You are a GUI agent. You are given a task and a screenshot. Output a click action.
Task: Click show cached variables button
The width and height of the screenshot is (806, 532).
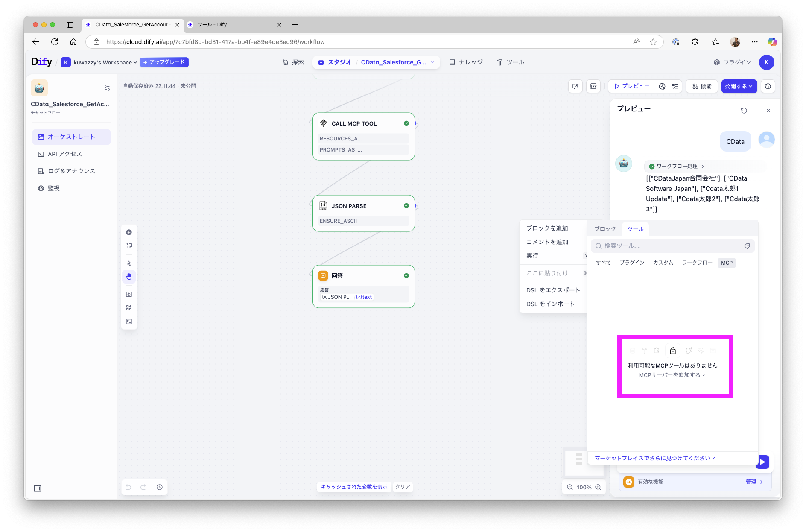click(354, 487)
